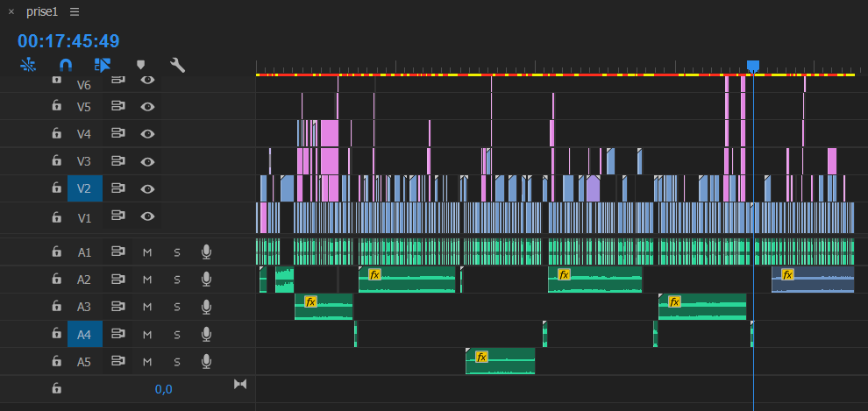Select the blue fx clip on A2
Image resolution: width=868 pixels, height=411 pixels.
point(813,280)
